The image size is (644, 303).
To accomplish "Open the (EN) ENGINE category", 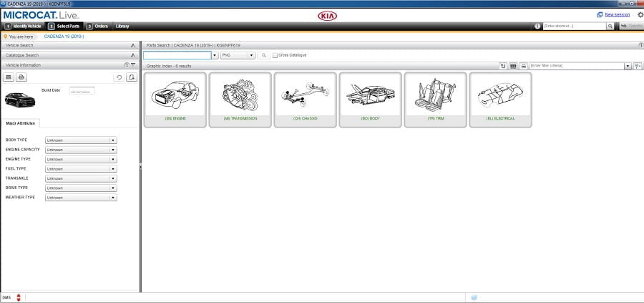I will [175, 100].
